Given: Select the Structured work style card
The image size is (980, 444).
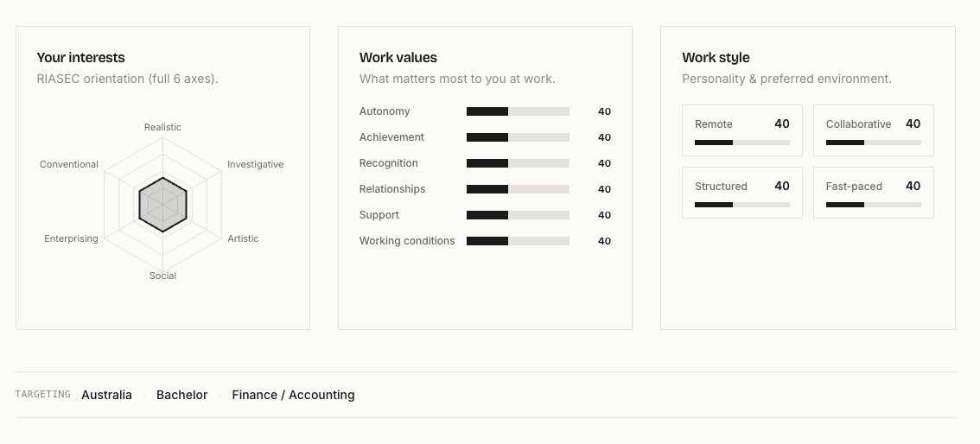Looking at the screenshot, I should coord(741,193).
